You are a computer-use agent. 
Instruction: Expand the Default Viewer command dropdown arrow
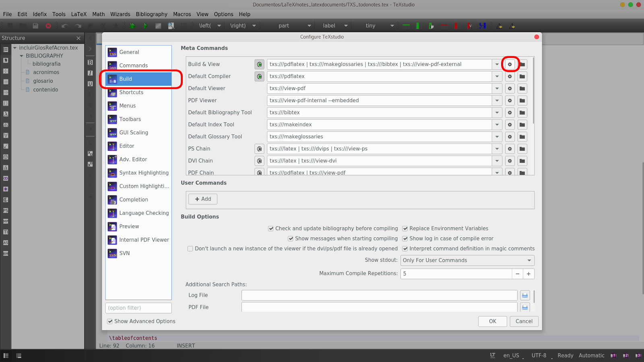pos(497,88)
